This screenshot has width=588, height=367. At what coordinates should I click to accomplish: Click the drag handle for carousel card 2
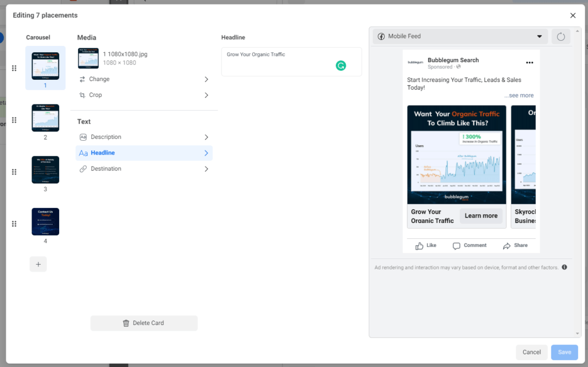point(14,120)
